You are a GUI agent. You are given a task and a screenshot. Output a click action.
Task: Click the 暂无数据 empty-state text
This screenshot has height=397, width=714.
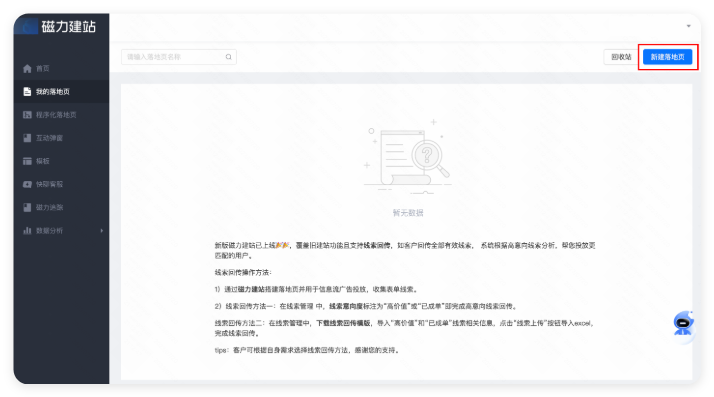[408, 213]
